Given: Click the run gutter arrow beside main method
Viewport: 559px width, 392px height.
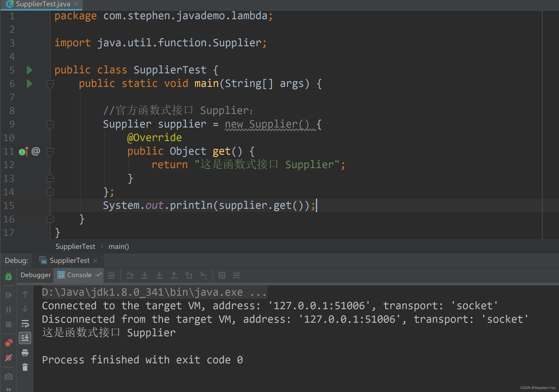Looking at the screenshot, I should (x=30, y=84).
